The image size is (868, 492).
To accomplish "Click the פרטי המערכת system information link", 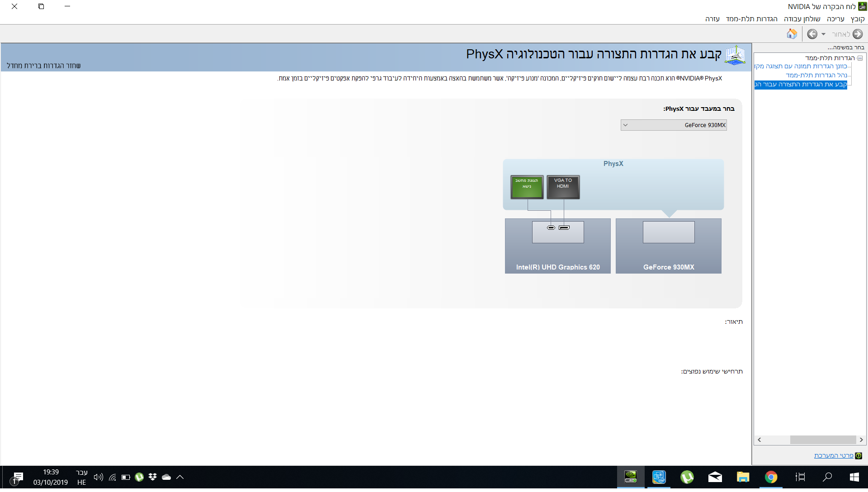I will tap(834, 455).
